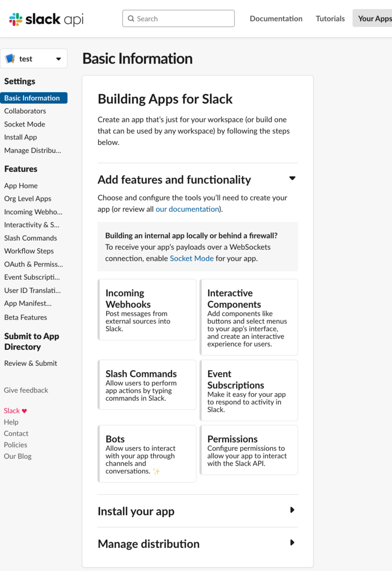Click the test app icon in selector
The width and height of the screenshot is (392, 571).
[10, 59]
